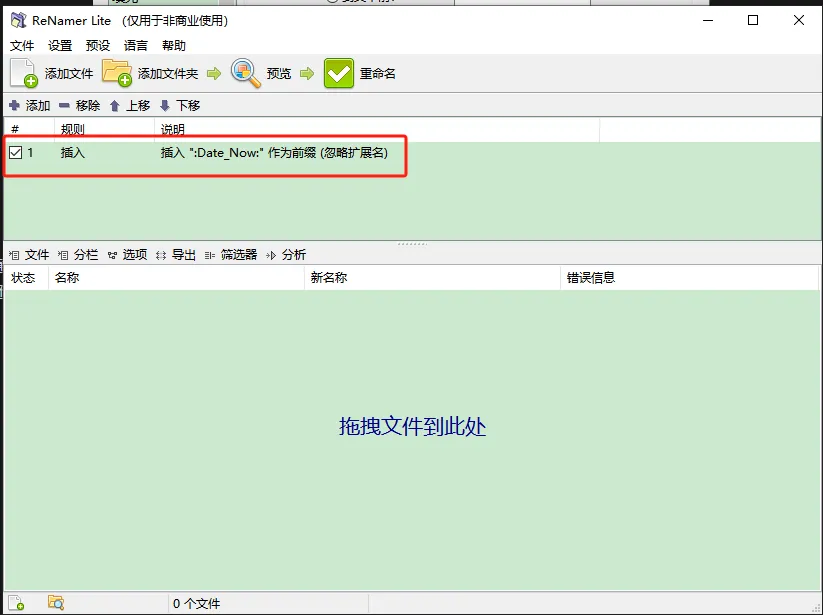Sort by the 名称 column header

pos(176,278)
